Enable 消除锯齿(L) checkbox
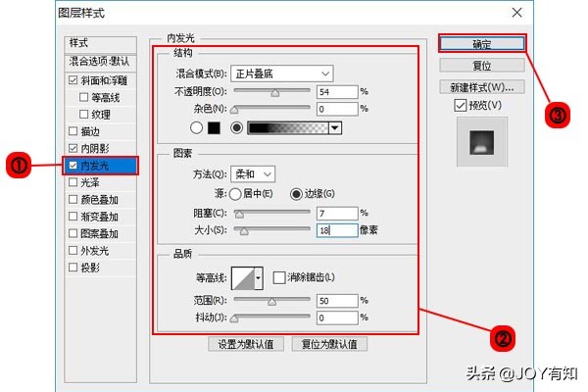 point(279,278)
